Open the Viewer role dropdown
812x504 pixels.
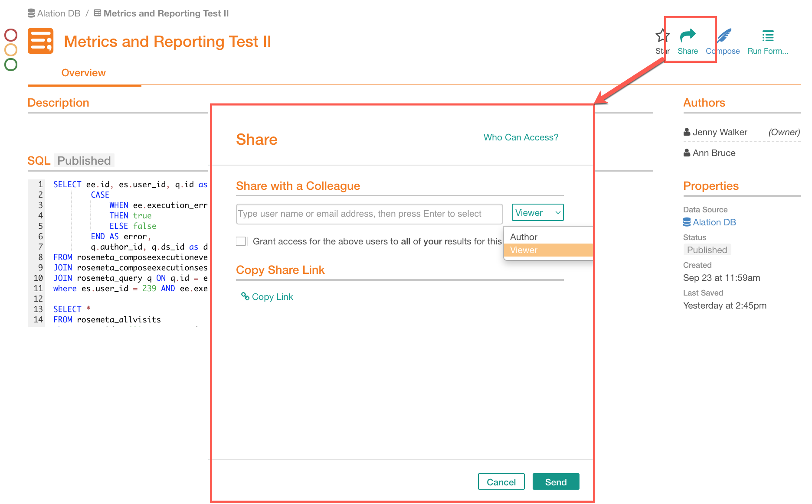pyautogui.click(x=537, y=212)
